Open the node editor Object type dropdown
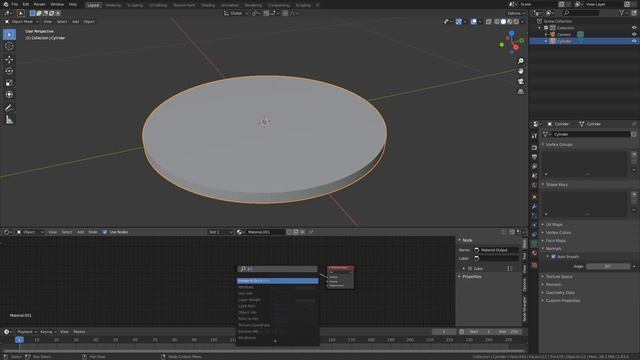This screenshot has height=360, width=640. tap(30, 232)
